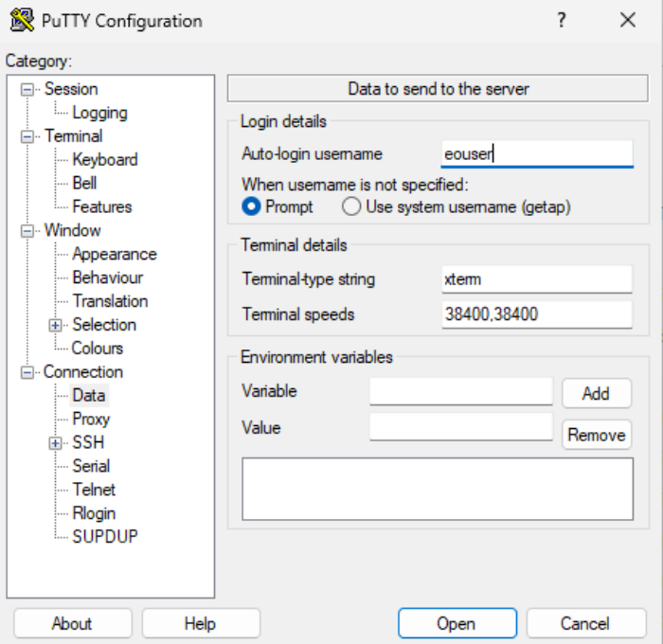Click the PuTTY icon in title bar
This screenshot has height=644, width=663.
(22, 20)
